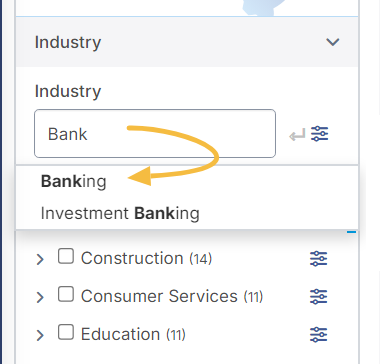The image size is (380, 364).
Task: Open filter options icon for Education row
Action: (319, 335)
